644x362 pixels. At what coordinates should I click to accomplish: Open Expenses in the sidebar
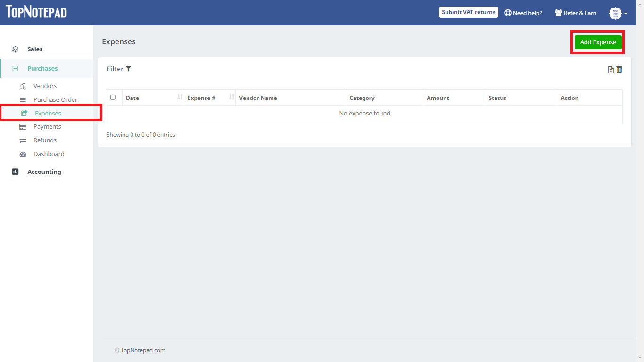[48, 113]
